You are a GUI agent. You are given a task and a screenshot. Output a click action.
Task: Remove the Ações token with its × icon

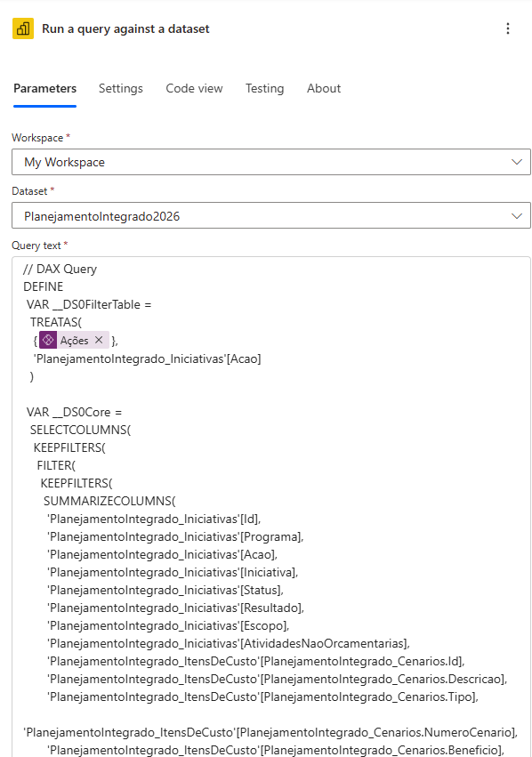click(96, 340)
